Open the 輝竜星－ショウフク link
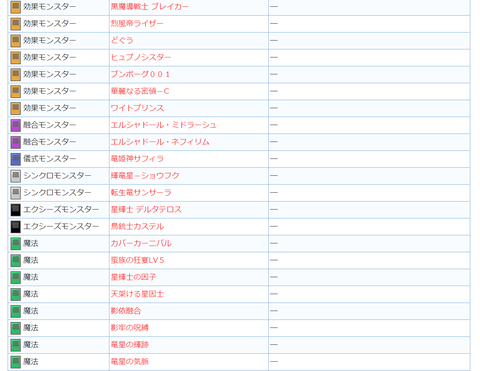Image resolution: width=480 pixels, height=371 pixels. [x=145, y=176]
